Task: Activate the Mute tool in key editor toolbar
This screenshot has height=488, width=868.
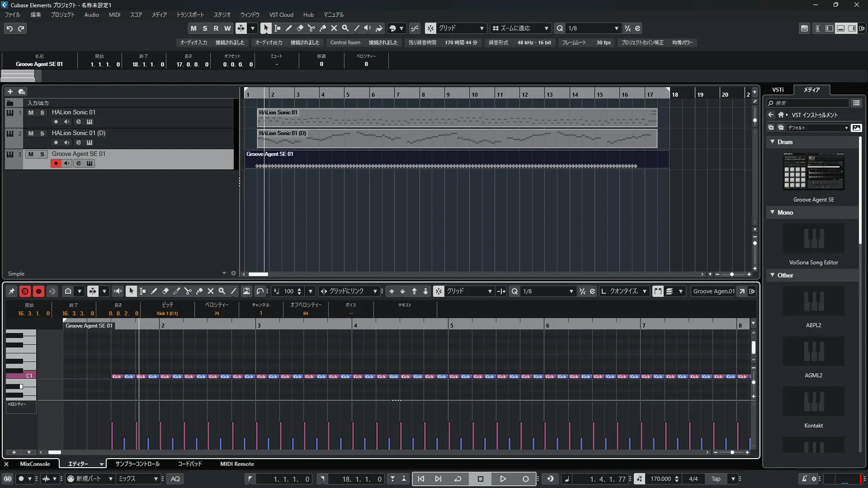Action: (x=211, y=291)
